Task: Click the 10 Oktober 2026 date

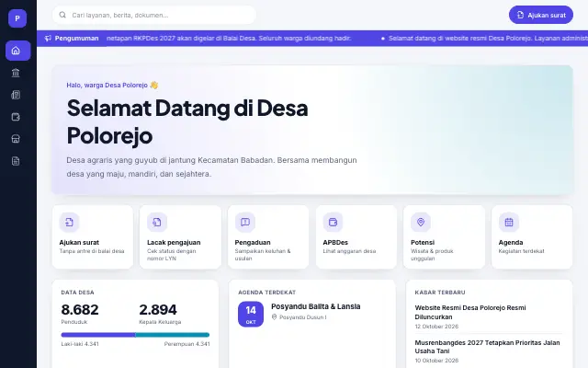Action: 436,361
